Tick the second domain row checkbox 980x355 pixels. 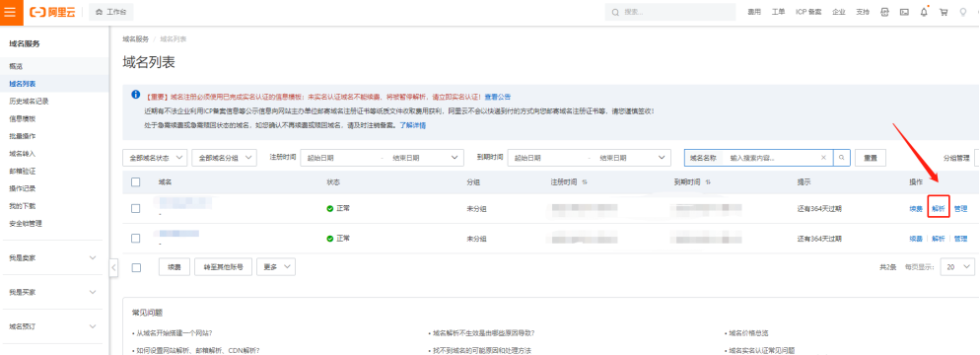[136, 239]
